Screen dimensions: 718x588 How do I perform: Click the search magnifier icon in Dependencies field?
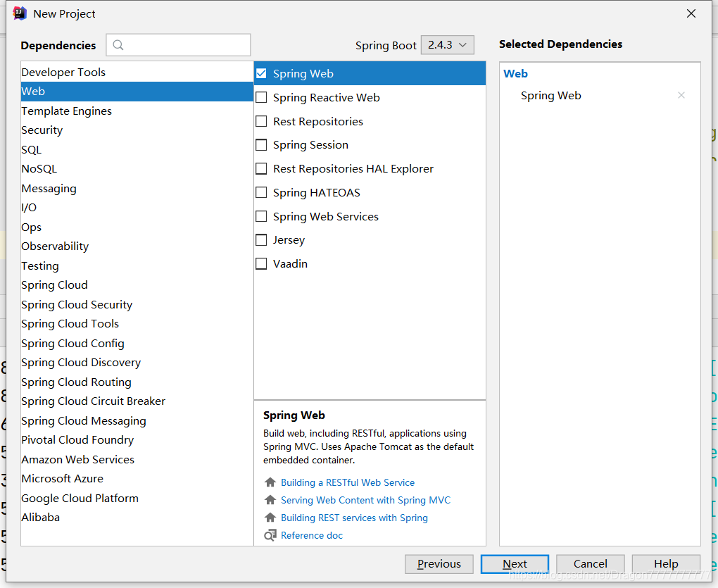[118, 45]
